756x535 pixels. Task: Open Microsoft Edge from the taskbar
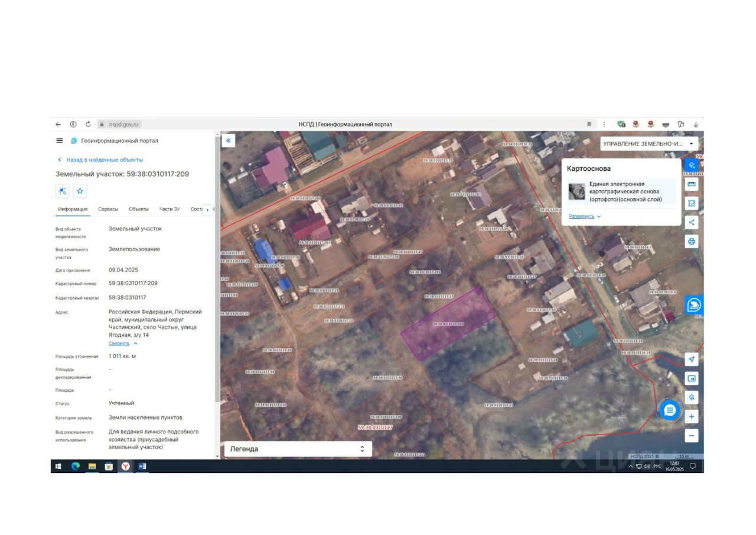(76, 466)
